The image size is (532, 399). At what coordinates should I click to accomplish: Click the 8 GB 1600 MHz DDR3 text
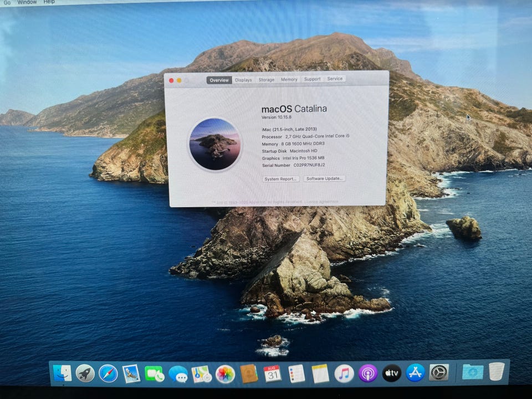click(303, 144)
